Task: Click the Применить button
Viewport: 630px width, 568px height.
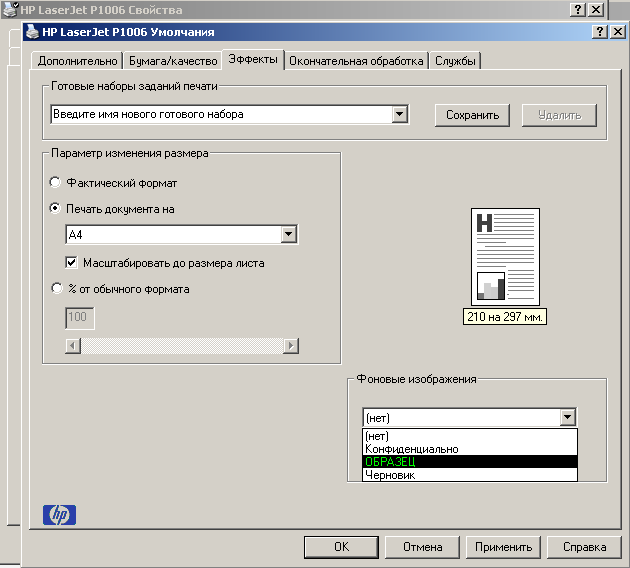Action: (503, 547)
